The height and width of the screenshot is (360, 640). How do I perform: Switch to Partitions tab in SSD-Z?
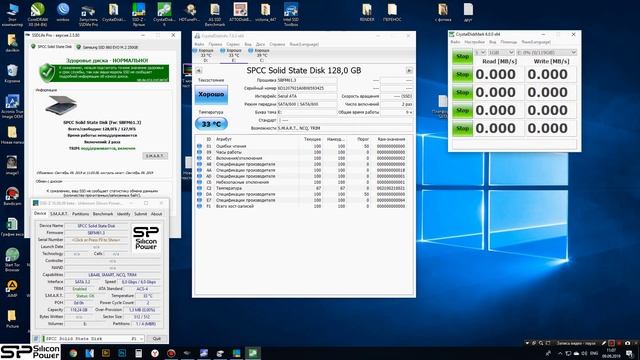pyautogui.click(x=80, y=214)
